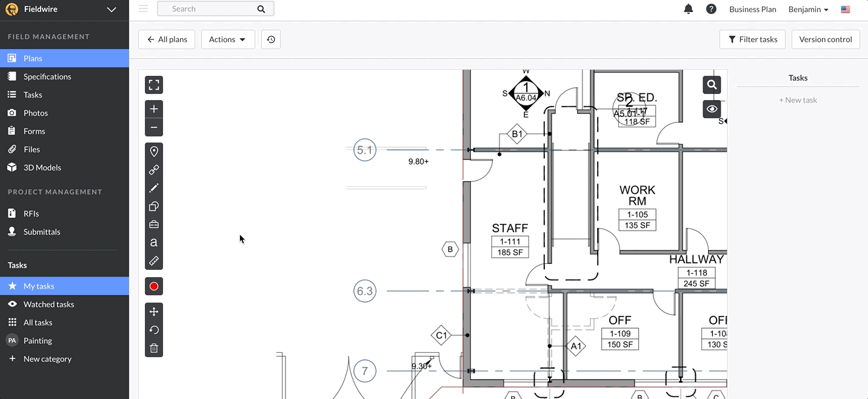This screenshot has width=868, height=399.
Task: Zoom in with plus button
Action: (x=154, y=109)
